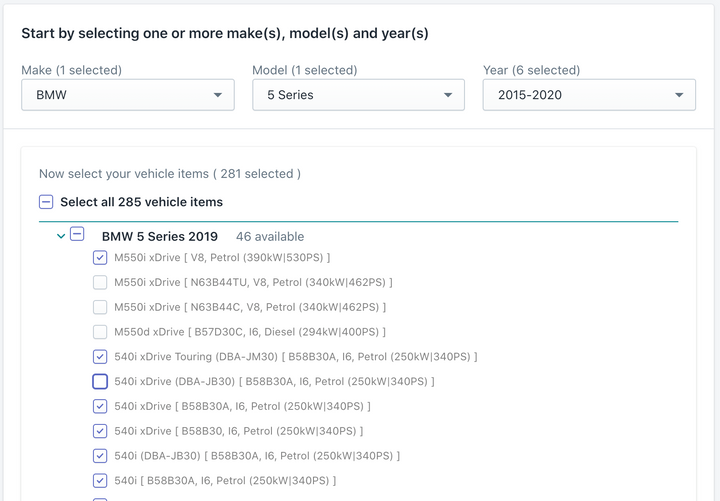
Task: Click the BMW 5 Series 2019 group label
Action: [x=160, y=236]
